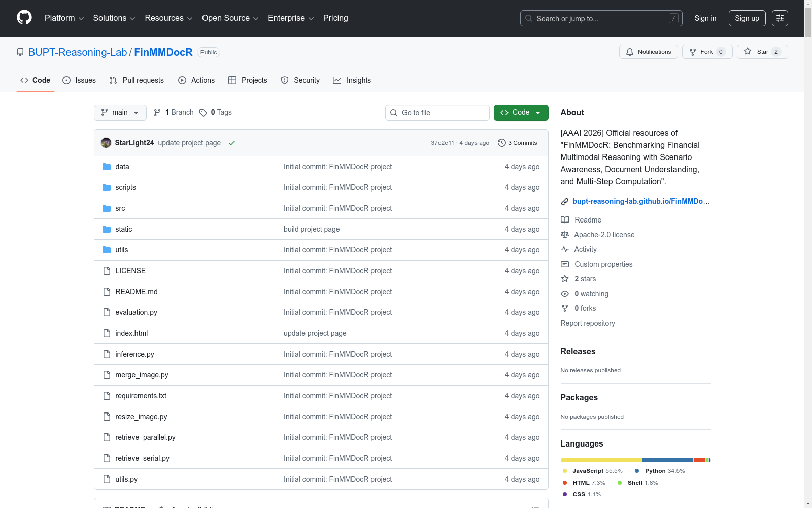Click the star icon beside 2 stars
Image resolution: width=812 pixels, height=508 pixels.
tap(565, 279)
